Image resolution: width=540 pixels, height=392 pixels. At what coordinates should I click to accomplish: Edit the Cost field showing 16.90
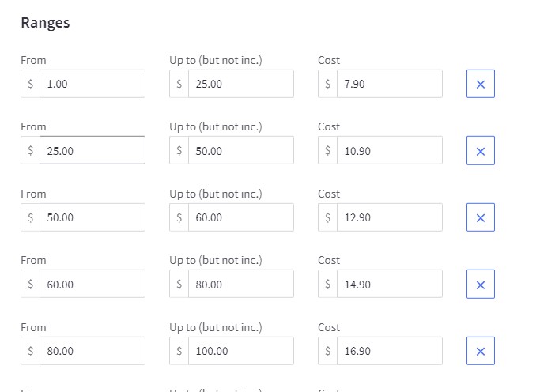[389, 351]
